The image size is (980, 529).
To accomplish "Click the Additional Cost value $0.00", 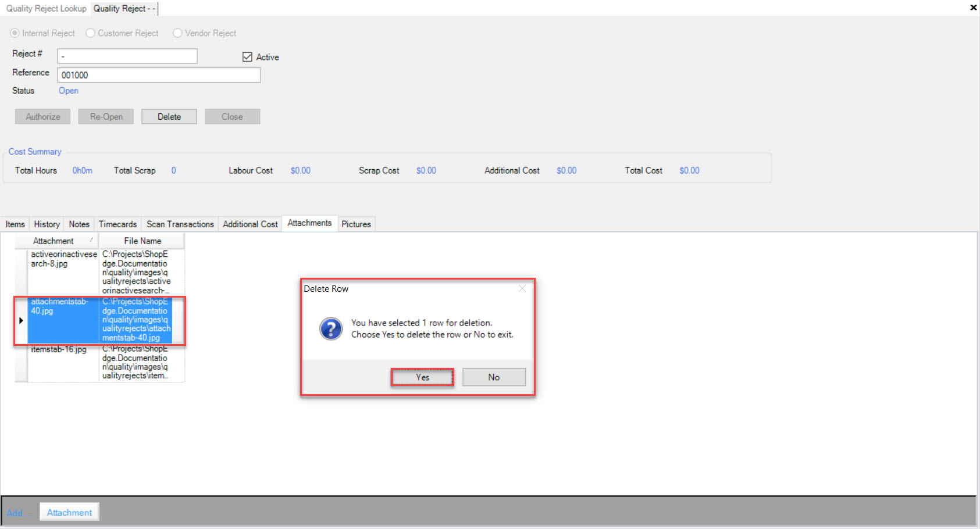I will (x=566, y=171).
